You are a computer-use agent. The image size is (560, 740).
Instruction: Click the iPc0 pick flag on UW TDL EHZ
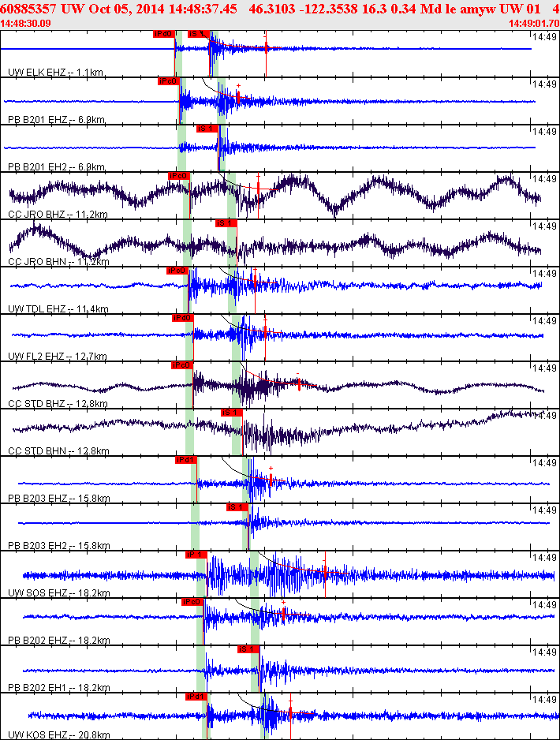pos(177,271)
